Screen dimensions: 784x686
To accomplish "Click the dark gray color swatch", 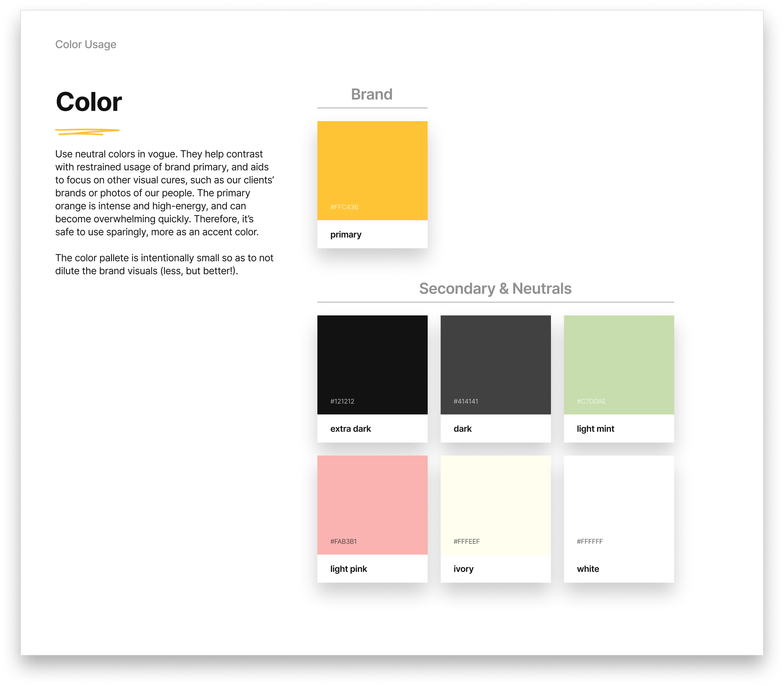I will click(x=495, y=360).
